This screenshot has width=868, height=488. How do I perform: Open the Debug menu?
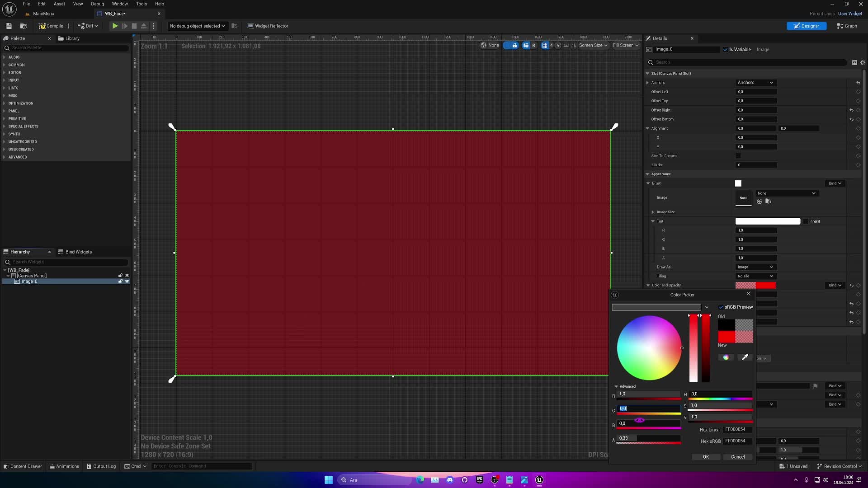click(x=97, y=4)
